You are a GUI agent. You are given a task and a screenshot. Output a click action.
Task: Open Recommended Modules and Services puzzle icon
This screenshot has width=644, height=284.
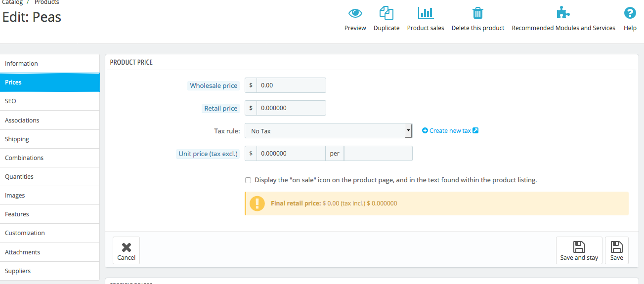pos(563,13)
